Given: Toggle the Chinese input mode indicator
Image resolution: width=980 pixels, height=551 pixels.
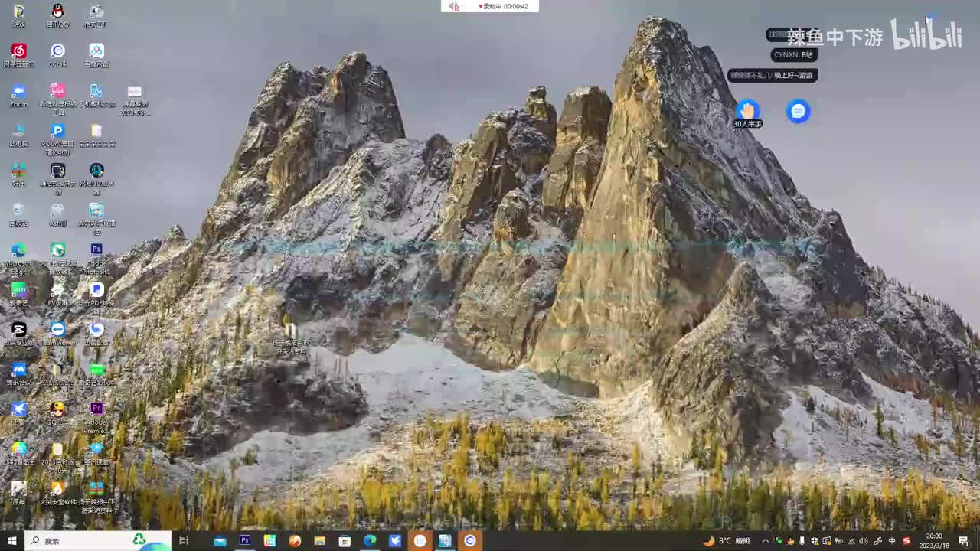Looking at the screenshot, I should (892, 541).
